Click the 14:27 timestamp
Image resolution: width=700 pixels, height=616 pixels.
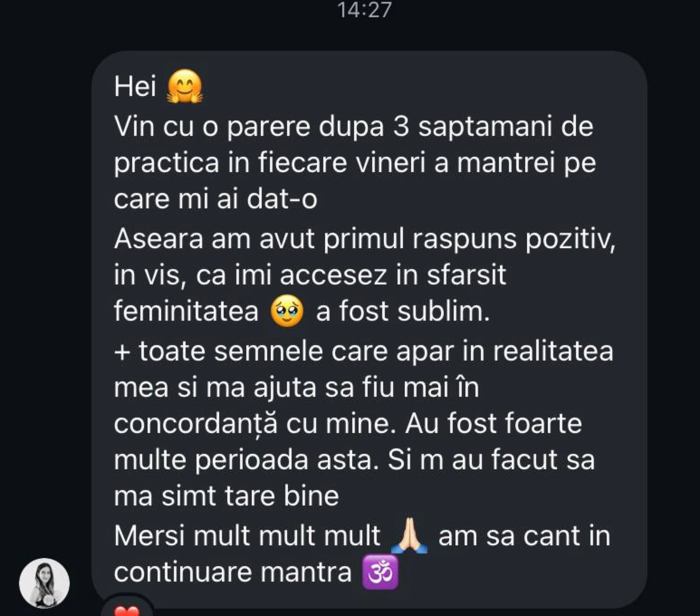point(364,10)
